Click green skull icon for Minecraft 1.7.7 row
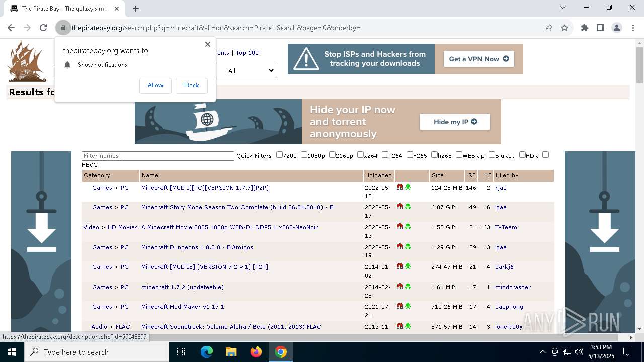Viewport: 644px width, 362px height. (408, 187)
